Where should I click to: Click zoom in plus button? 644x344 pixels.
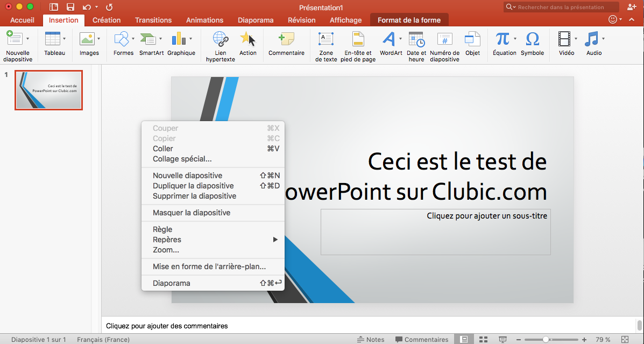click(x=584, y=340)
